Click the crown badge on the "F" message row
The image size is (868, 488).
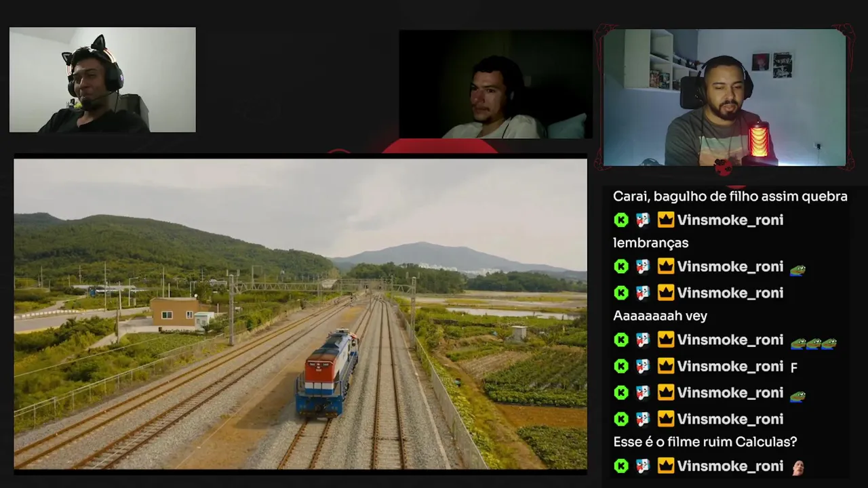coord(665,366)
